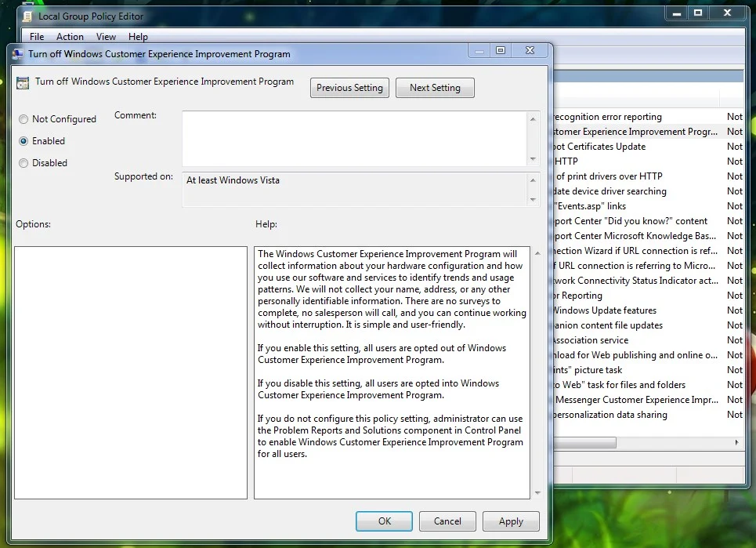The width and height of the screenshot is (756, 548).
Task: Click 'At least Windows Vista' supported text
Action: pos(233,180)
